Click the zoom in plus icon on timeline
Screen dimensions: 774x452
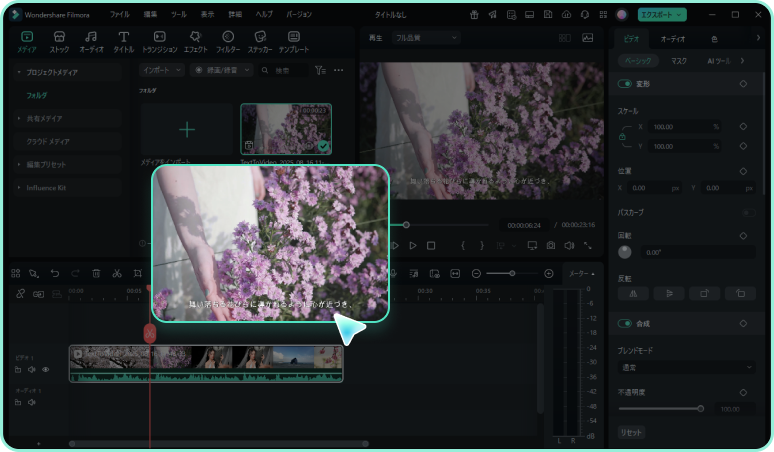[548, 273]
